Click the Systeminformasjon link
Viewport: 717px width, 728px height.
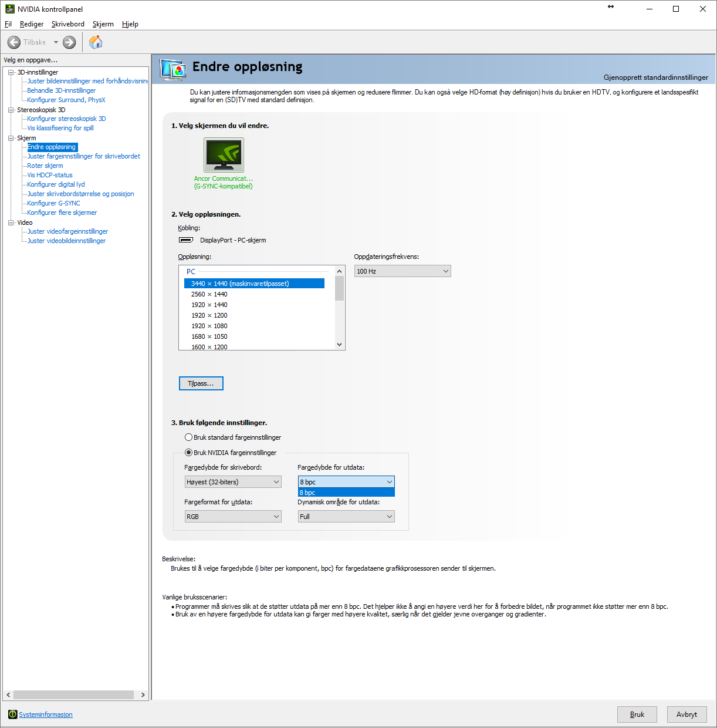click(x=46, y=714)
